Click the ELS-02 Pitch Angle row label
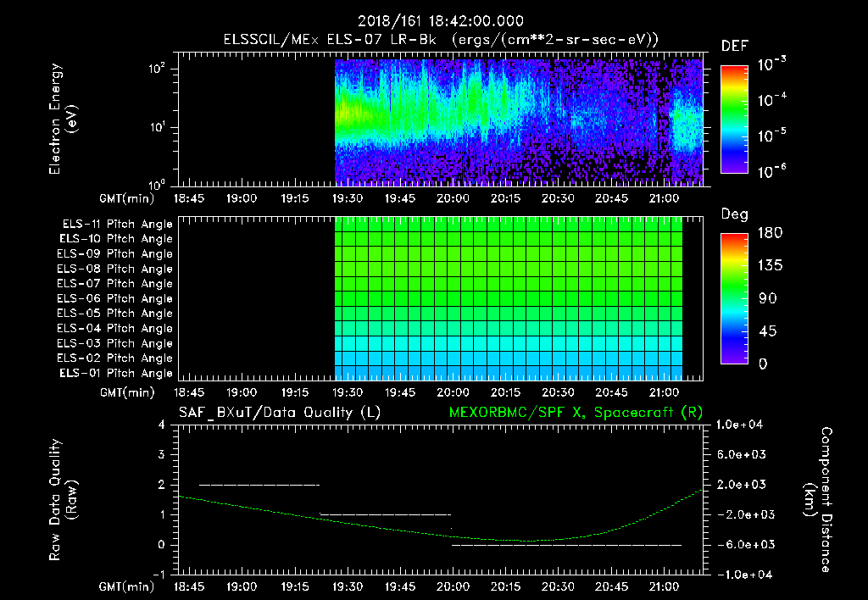This screenshot has width=868, height=600. 114,358
